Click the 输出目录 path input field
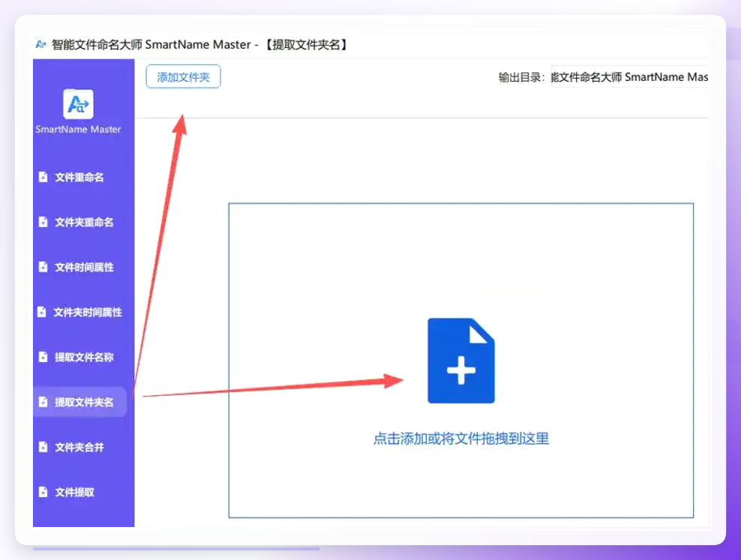 (x=629, y=77)
